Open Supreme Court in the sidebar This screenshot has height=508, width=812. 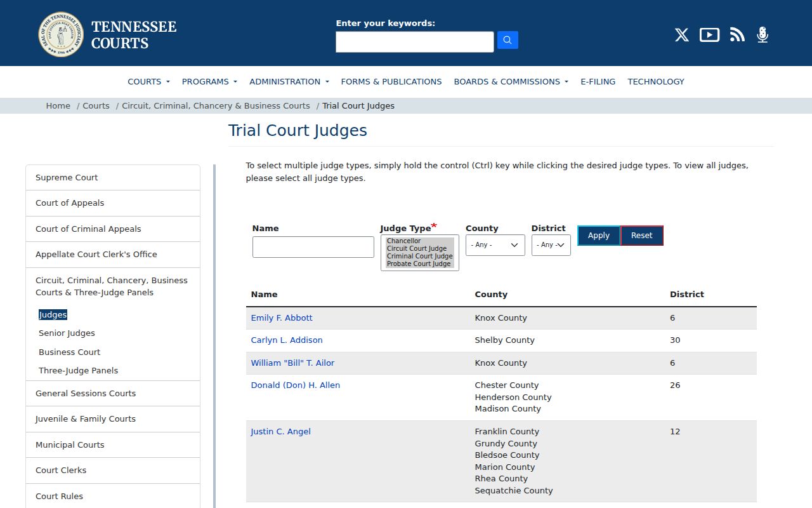coord(113,178)
